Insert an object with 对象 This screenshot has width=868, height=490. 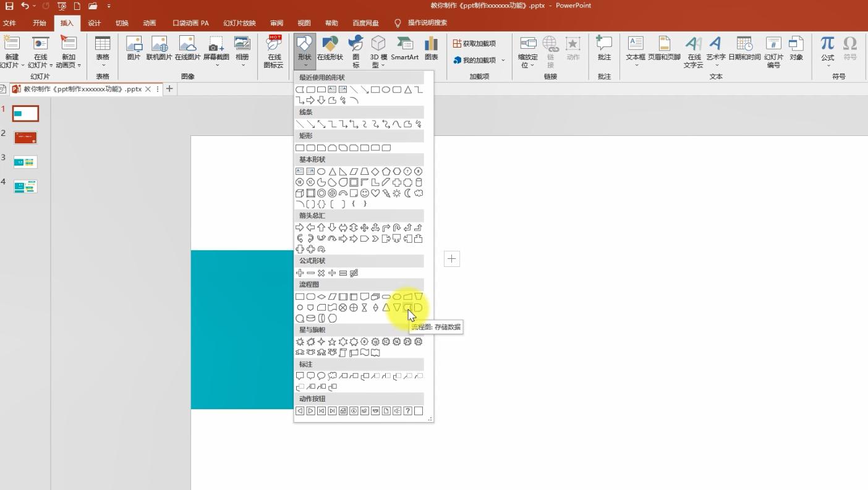[x=796, y=48]
